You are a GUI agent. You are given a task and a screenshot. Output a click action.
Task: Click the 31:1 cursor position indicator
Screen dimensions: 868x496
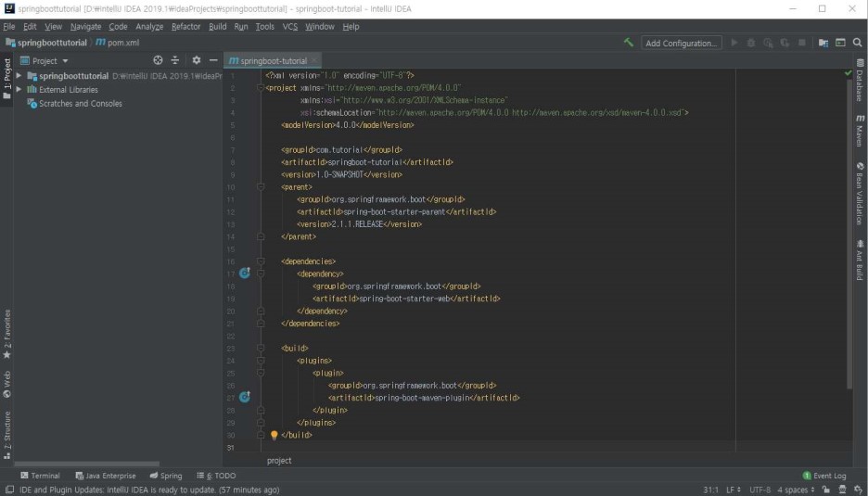(710, 490)
